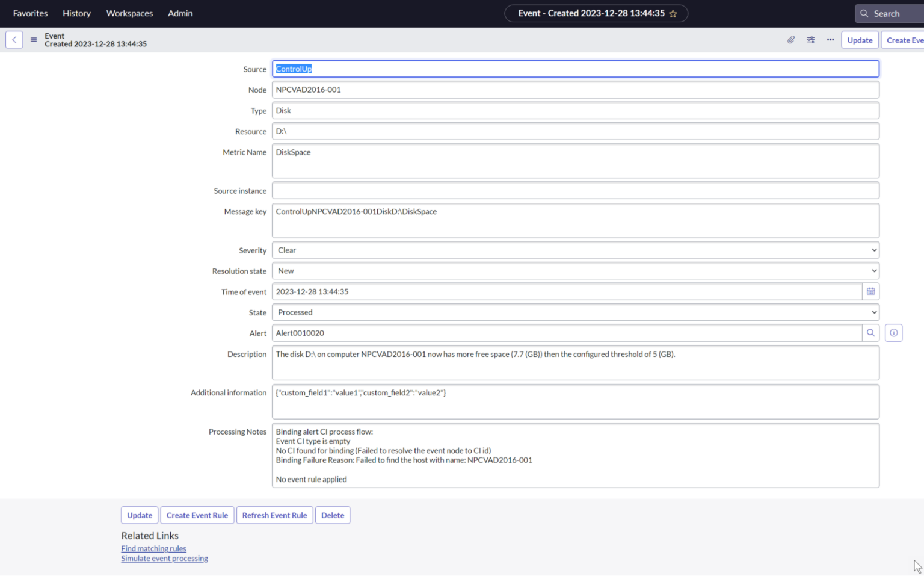Open the attachments paperclip icon

click(x=790, y=40)
